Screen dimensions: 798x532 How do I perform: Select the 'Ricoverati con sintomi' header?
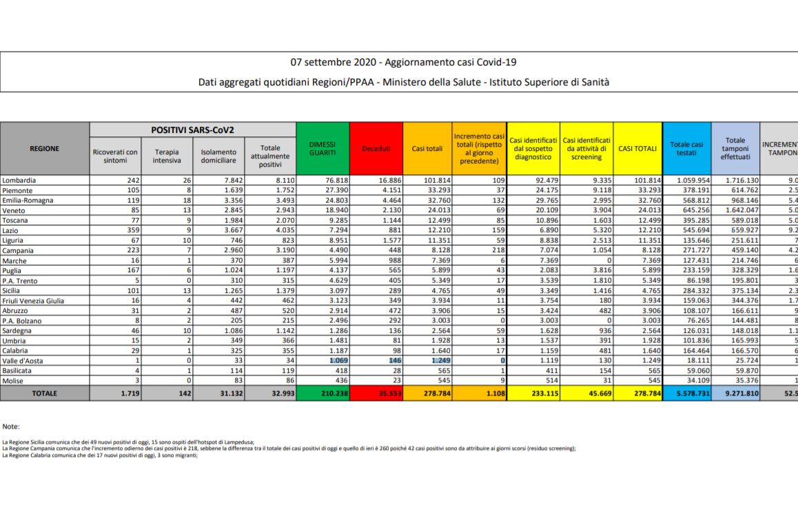pos(116,156)
